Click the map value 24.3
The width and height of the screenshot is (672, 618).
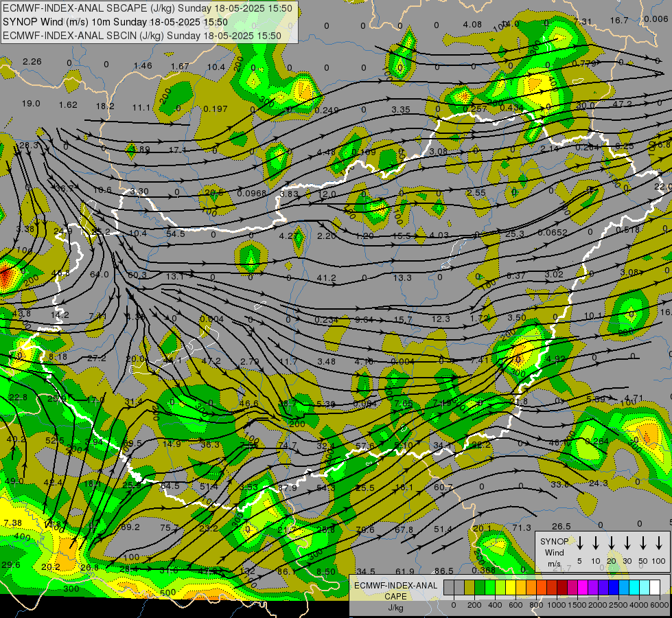[599, 483]
